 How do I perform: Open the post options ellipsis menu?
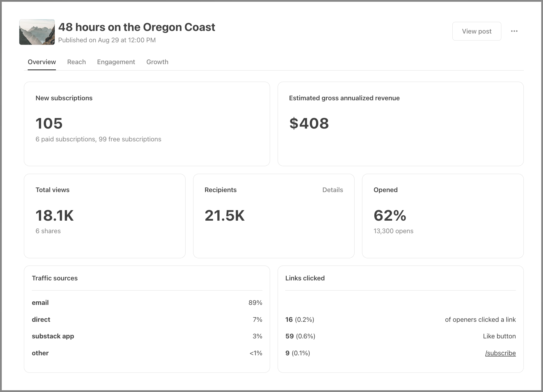(514, 31)
